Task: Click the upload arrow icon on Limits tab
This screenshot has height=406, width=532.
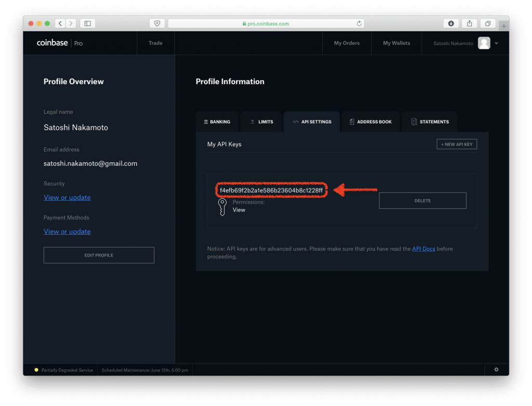Action: tap(252, 122)
